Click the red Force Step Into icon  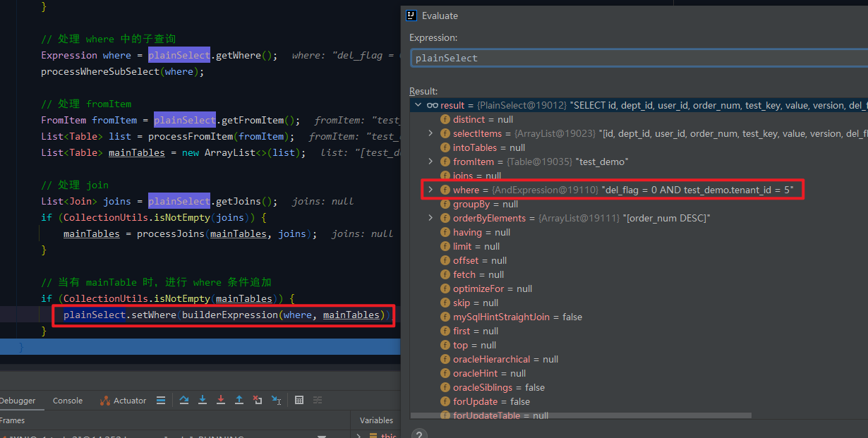point(221,400)
